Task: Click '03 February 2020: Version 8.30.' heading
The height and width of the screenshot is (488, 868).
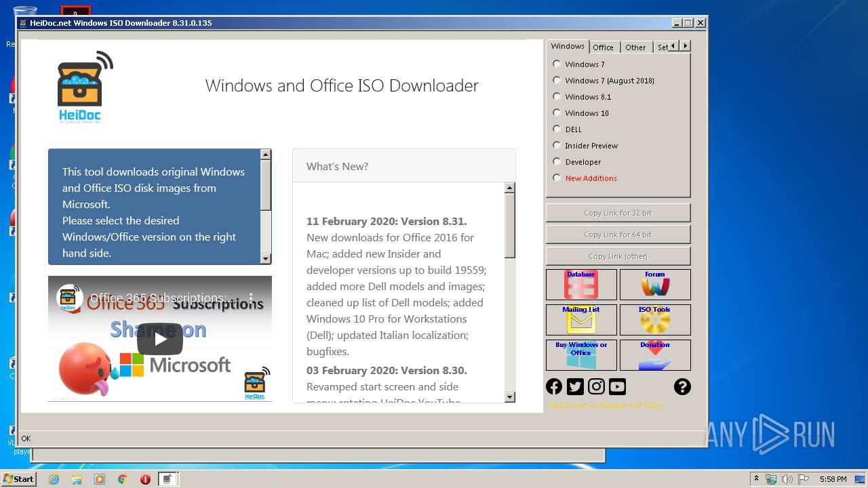Action: pos(387,370)
